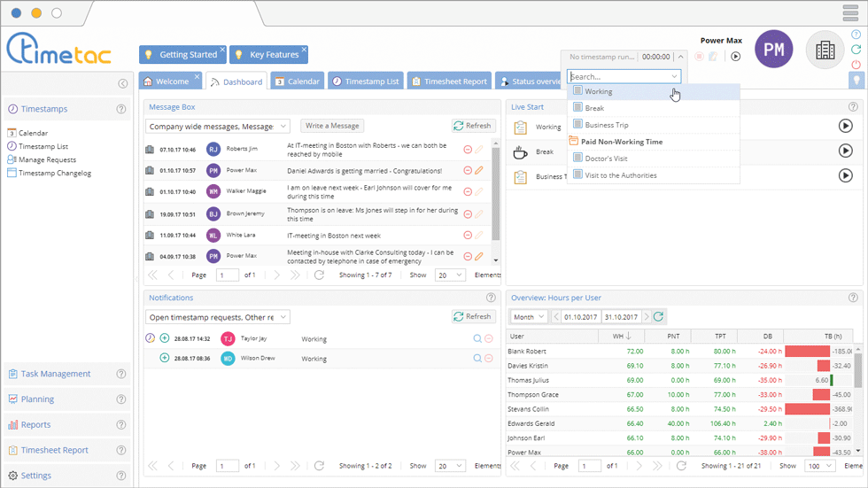Start the Working live timer
The width and height of the screenshot is (868, 488).
pos(845,126)
